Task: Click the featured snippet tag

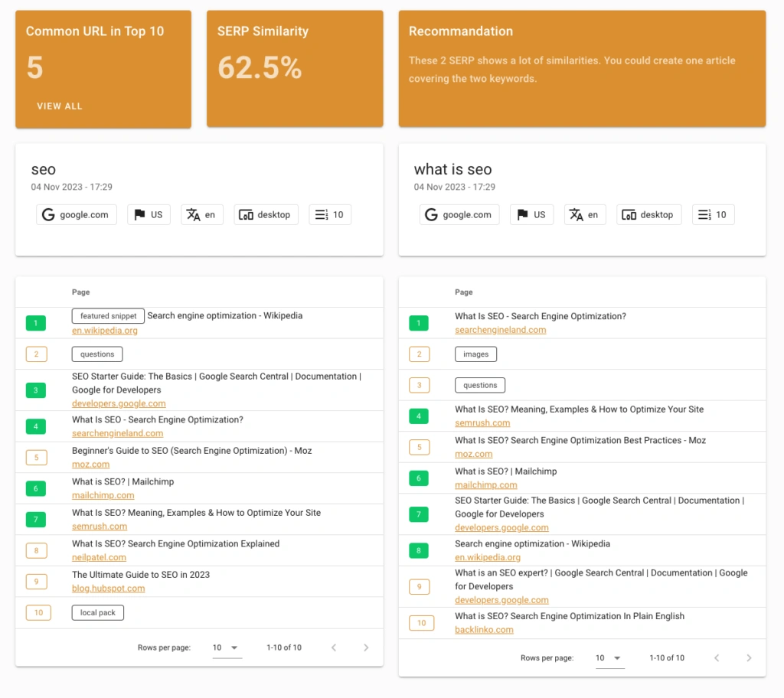Action: [108, 316]
